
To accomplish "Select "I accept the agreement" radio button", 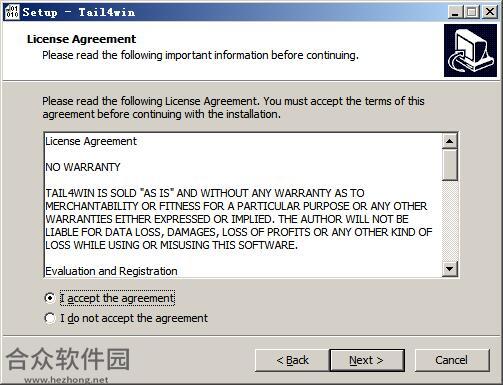I will tap(50, 298).
